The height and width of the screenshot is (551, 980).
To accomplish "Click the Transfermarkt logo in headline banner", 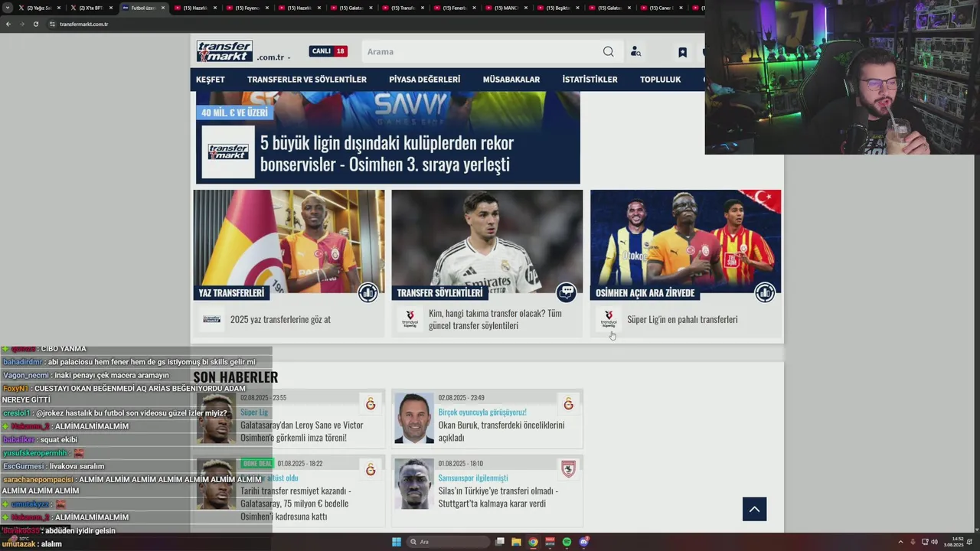I will click(x=228, y=152).
